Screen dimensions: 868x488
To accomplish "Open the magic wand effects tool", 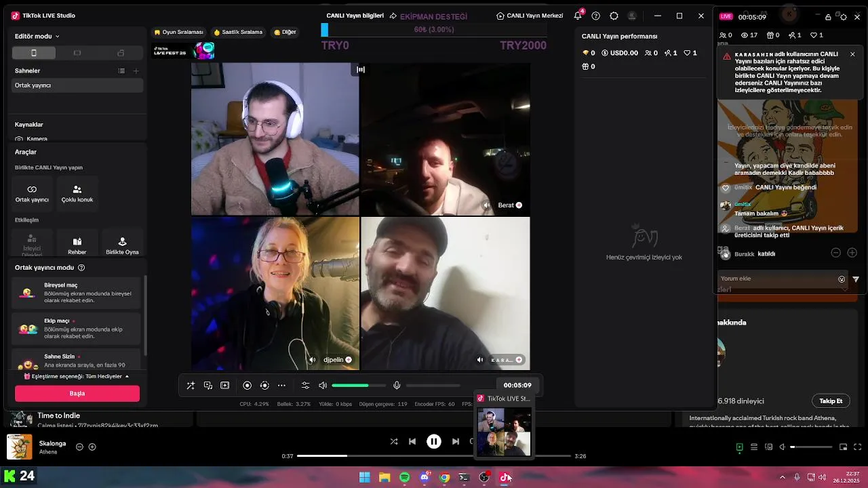I will 191,386.
